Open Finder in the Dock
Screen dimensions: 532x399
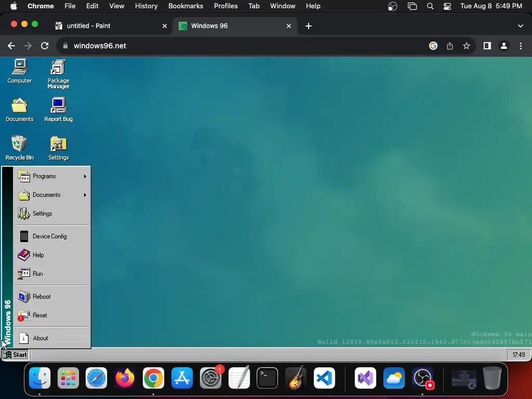click(39, 378)
